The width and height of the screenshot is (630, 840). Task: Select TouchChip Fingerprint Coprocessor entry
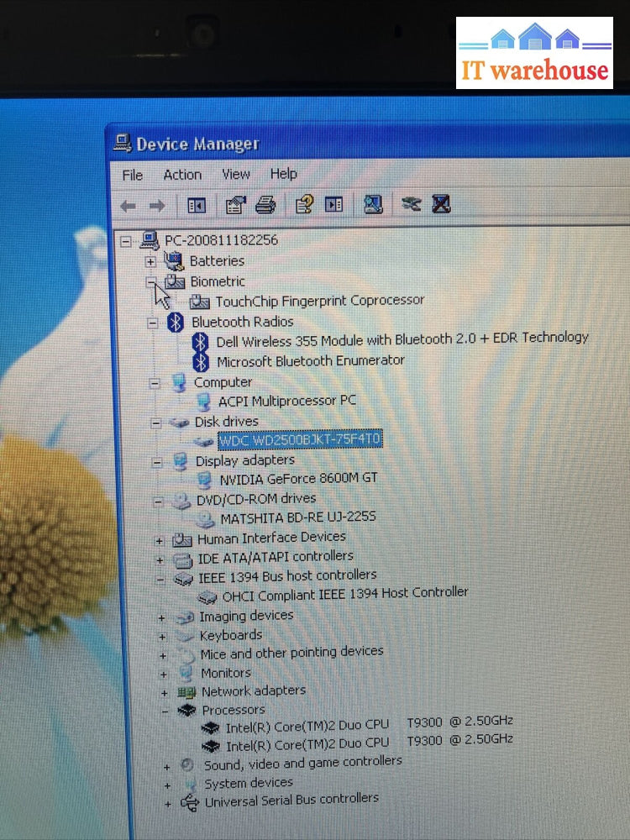click(x=319, y=301)
